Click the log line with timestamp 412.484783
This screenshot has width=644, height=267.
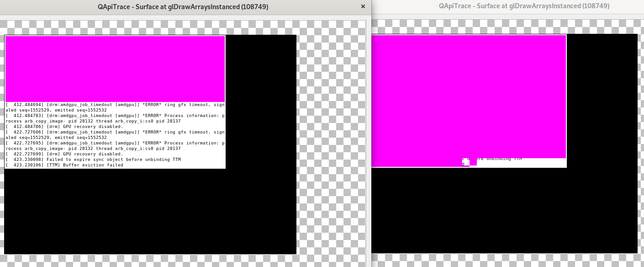coord(114,116)
